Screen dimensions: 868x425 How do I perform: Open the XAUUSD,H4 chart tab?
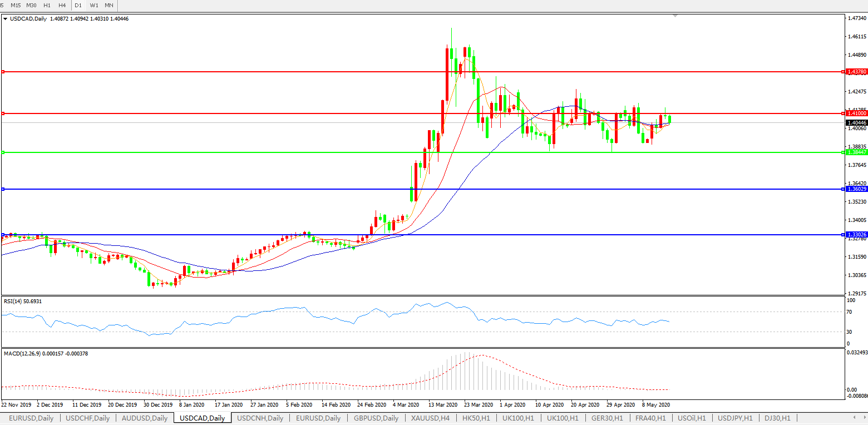click(430, 418)
